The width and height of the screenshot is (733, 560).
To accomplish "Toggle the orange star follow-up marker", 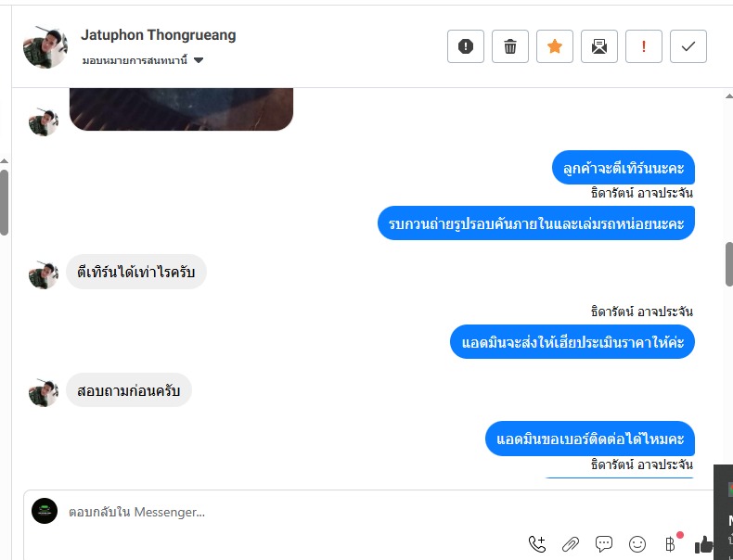I will click(555, 46).
